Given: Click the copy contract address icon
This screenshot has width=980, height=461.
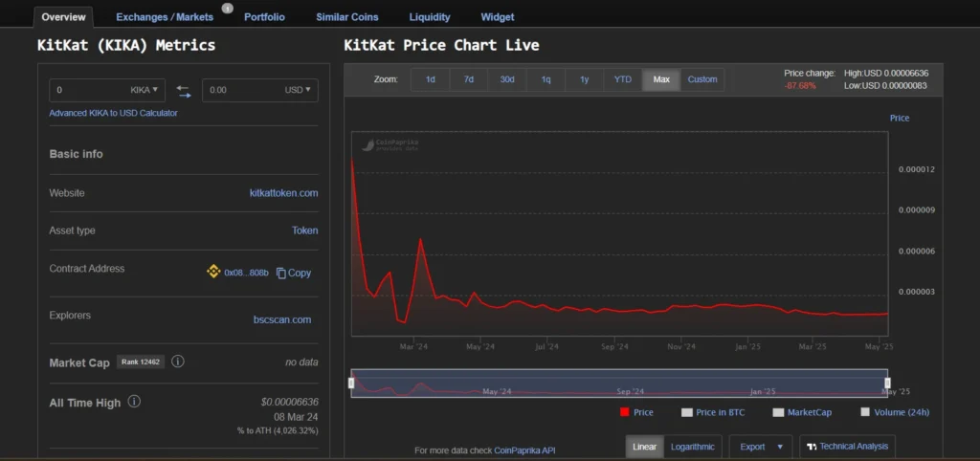Looking at the screenshot, I should tap(281, 273).
